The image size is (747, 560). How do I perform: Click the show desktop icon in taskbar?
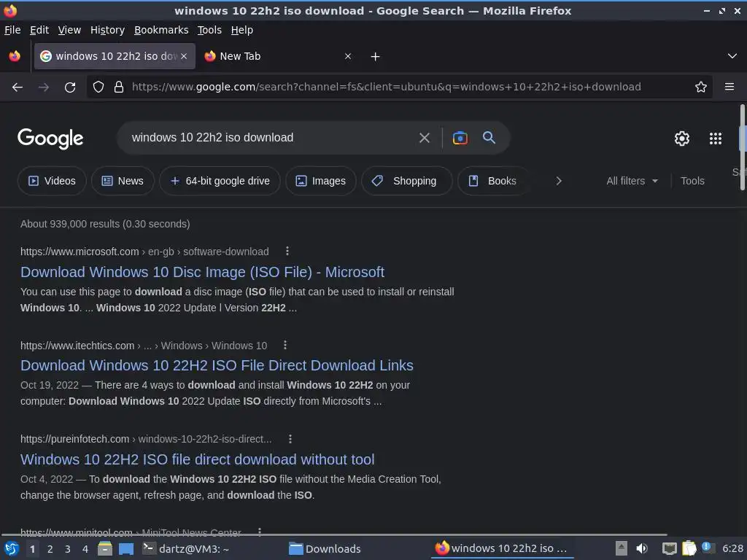coord(126,548)
